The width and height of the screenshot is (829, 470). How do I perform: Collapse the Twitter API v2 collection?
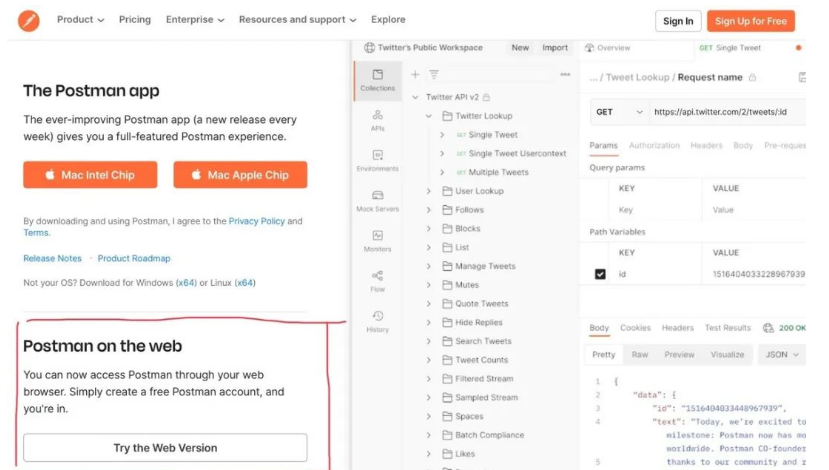click(415, 97)
